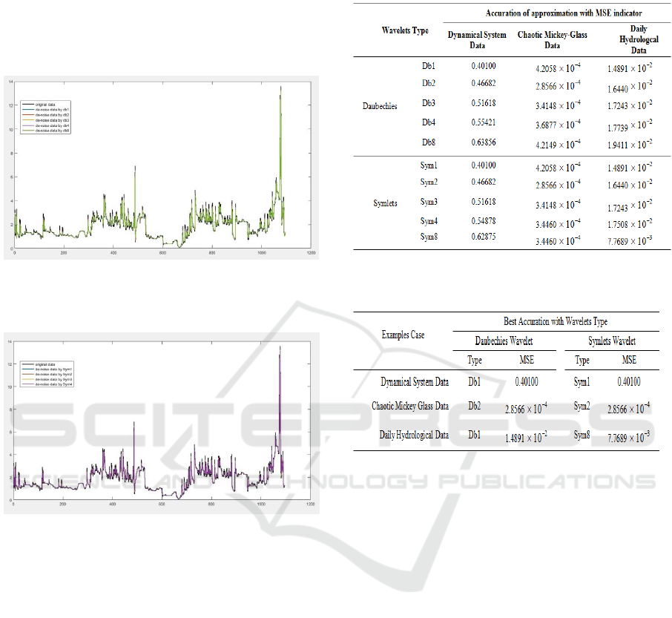Select the Sym8 row label in first table
This screenshot has height=618, width=672.
[x=428, y=237]
